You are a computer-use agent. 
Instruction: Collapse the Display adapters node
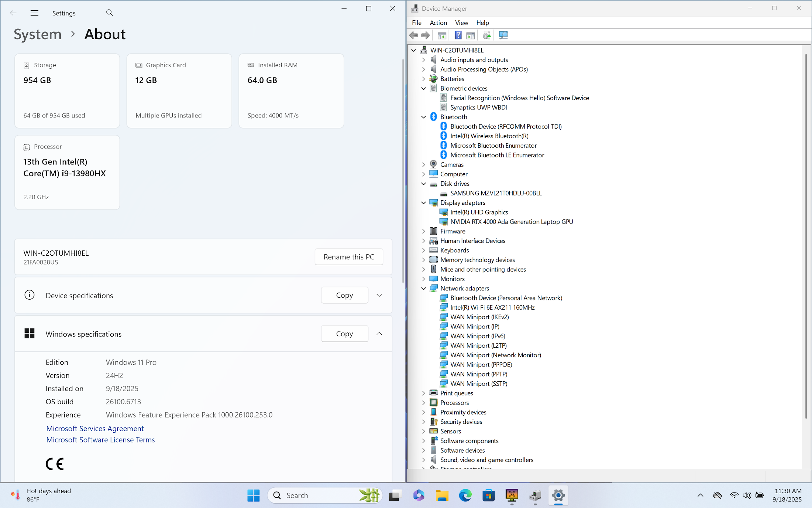pyautogui.click(x=424, y=202)
